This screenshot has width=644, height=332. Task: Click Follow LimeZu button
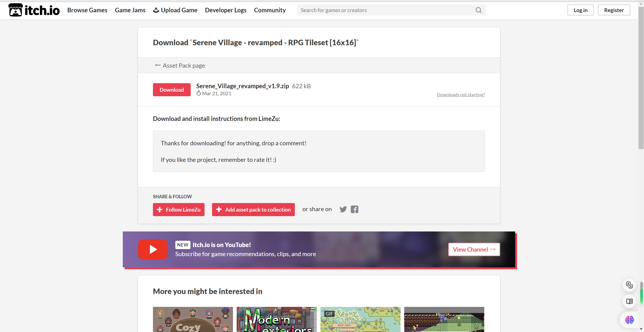[179, 210]
